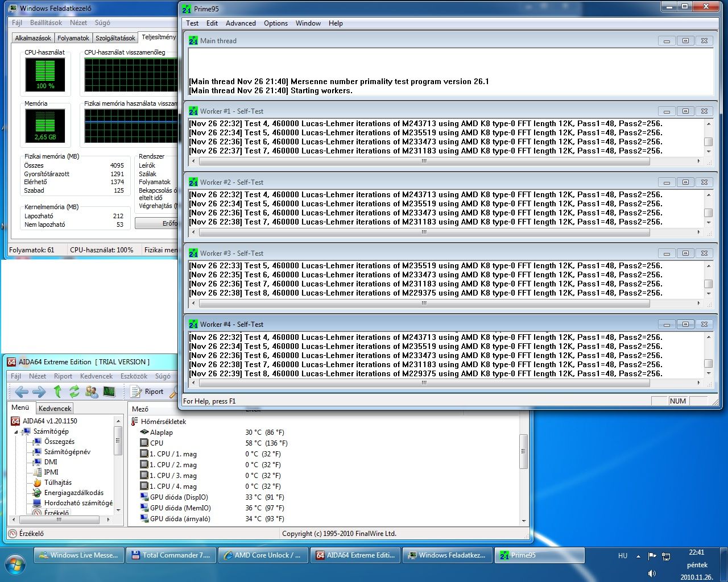Open Options menu in Prime95
Image resolution: width=728 pixels, height=582 pixels.
tap(276, 23)
